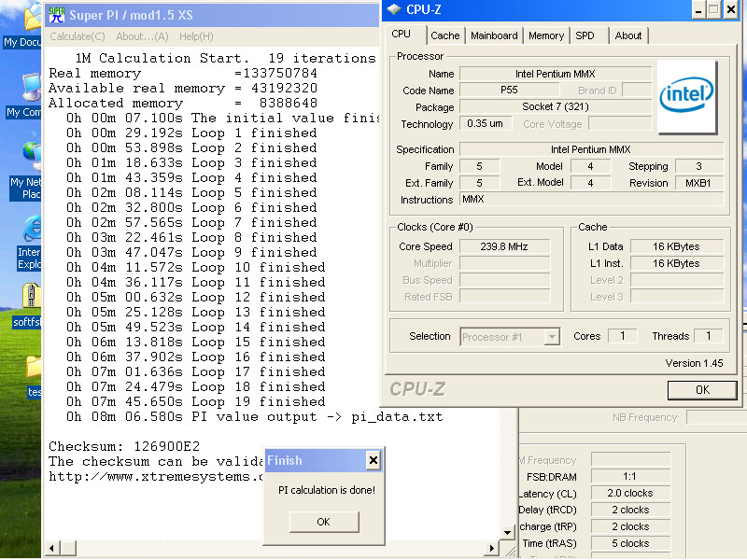The height and width of the screenshot is (560, 747).
Task: Click the Instructions field showing MMX
Action: 591,200
